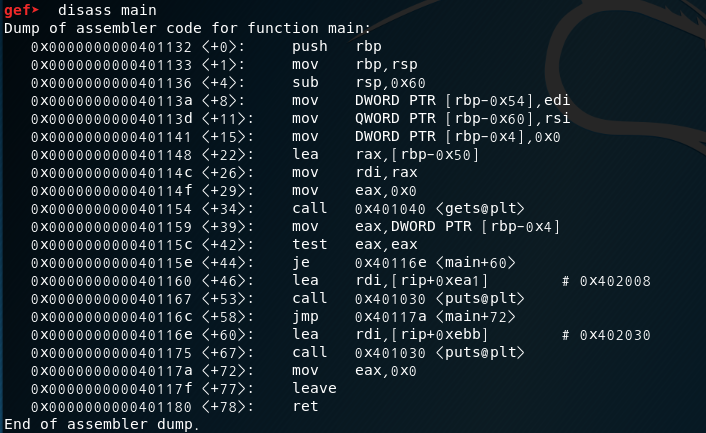
Task: Select the 'rdi,rax' operands
Action: (x=386, y=173)
